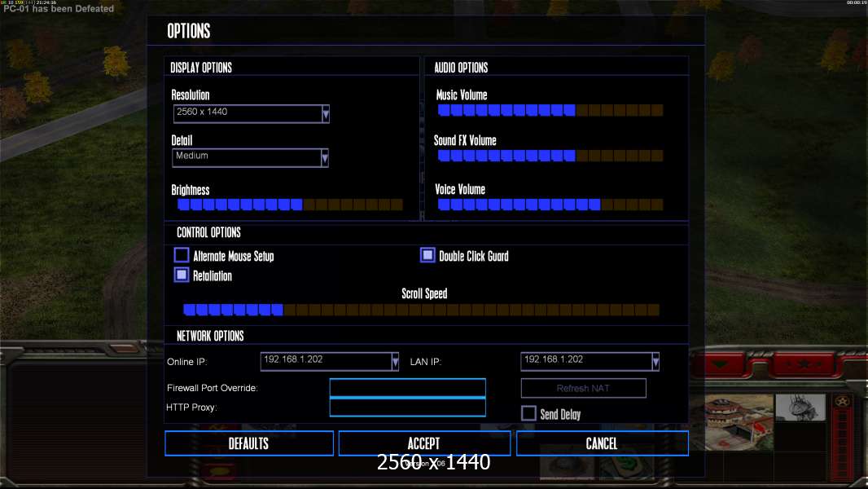Click the CONTROL OPTIONS heading
868x489 pixels.
208,232
